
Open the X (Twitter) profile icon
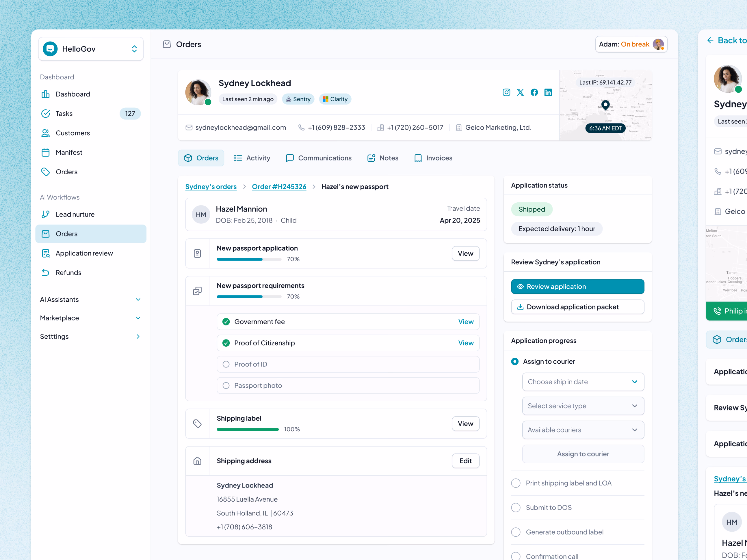(x=520, y=92)
